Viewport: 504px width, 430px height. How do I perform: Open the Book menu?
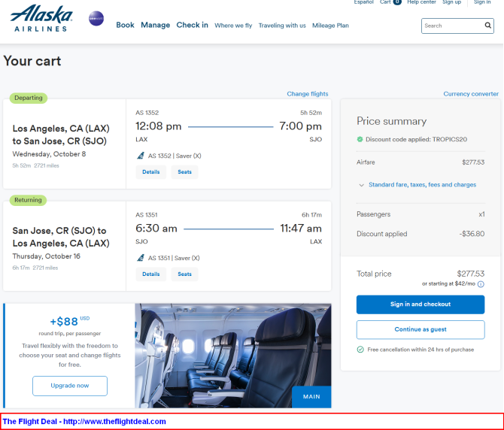(x=125, y=25)
